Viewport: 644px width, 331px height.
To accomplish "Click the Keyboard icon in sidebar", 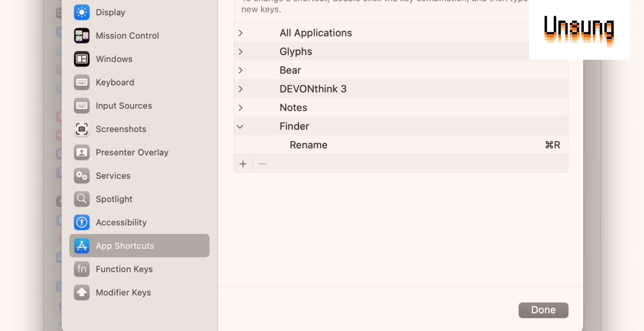I will (x=82, y=82).
